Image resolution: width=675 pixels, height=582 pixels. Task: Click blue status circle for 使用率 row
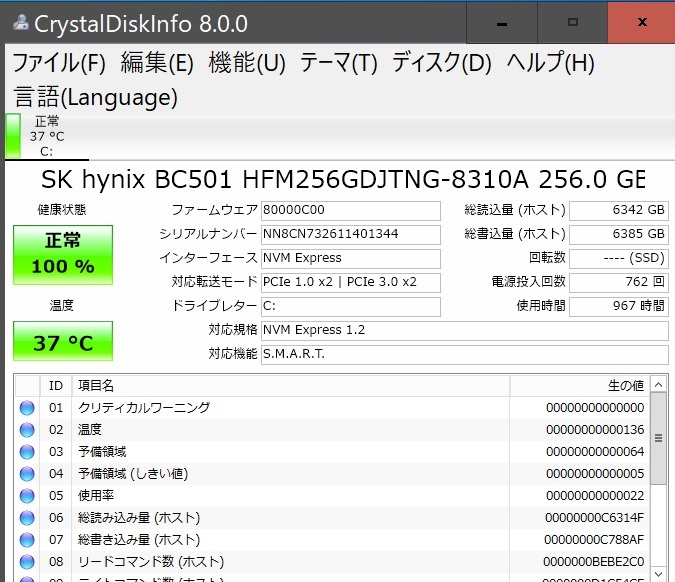coord(27,496)
